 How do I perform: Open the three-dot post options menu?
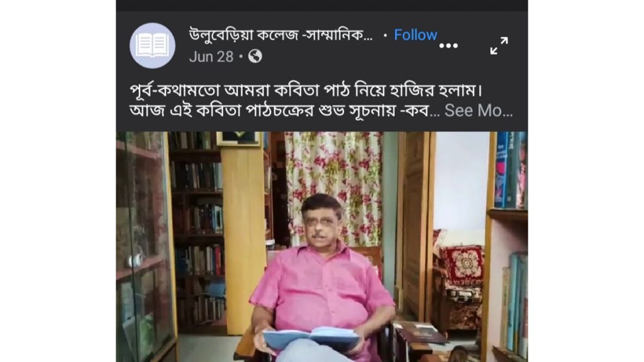click(x=448, y=45)
